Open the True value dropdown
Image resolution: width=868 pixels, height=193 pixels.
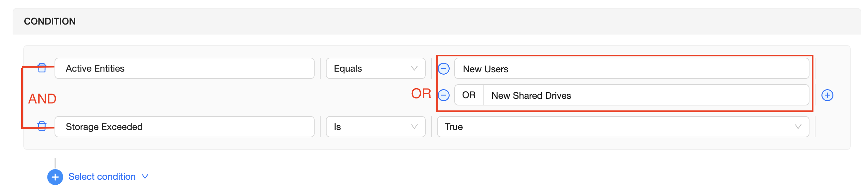(x=622, y=127)
